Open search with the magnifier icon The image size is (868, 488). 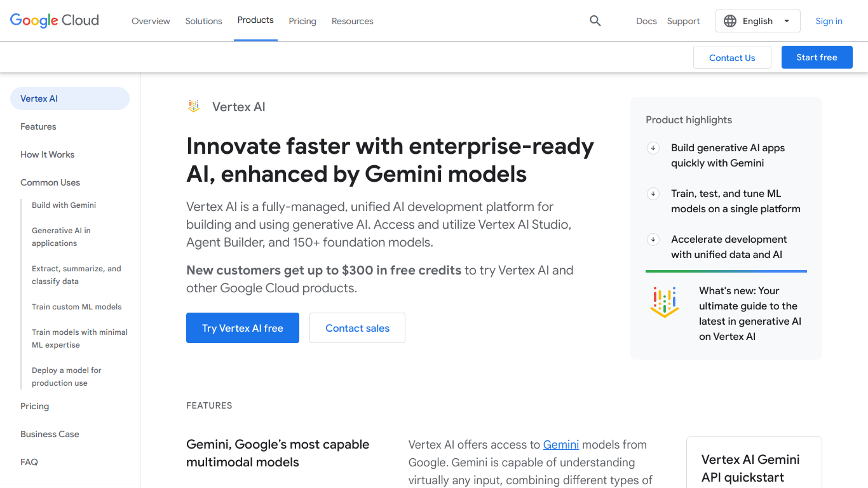point(595,21)
